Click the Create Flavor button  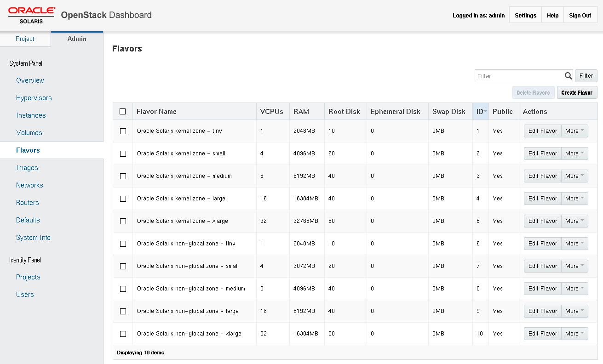(x=577, y=93)
